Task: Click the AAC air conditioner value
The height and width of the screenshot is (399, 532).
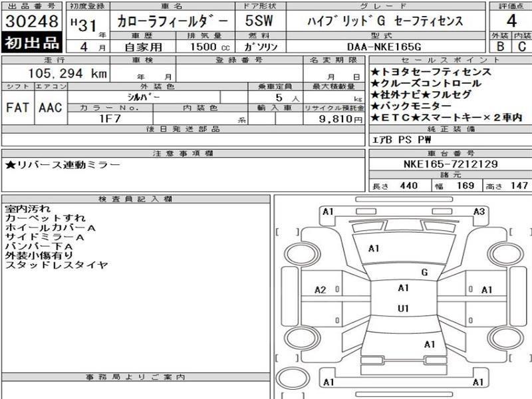Action: point(51,108)
